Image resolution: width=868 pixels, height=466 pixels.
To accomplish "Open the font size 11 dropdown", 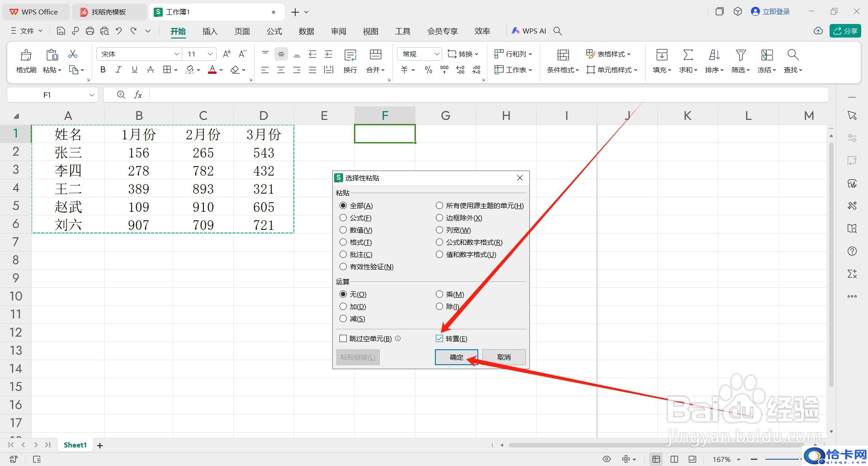I will click(210, 54).
